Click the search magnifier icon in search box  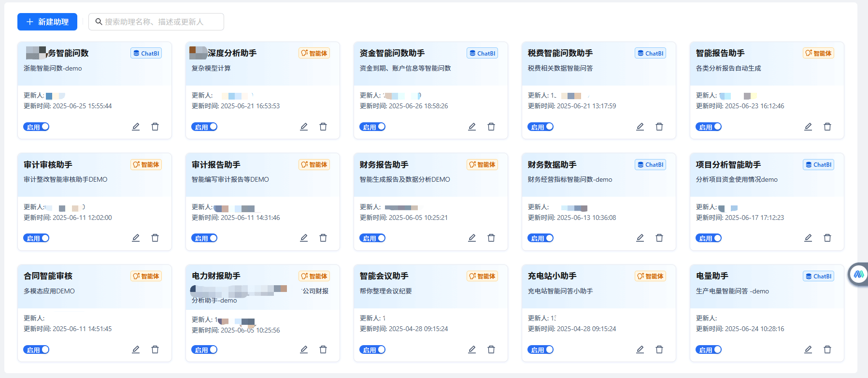(x=99, y=22)
